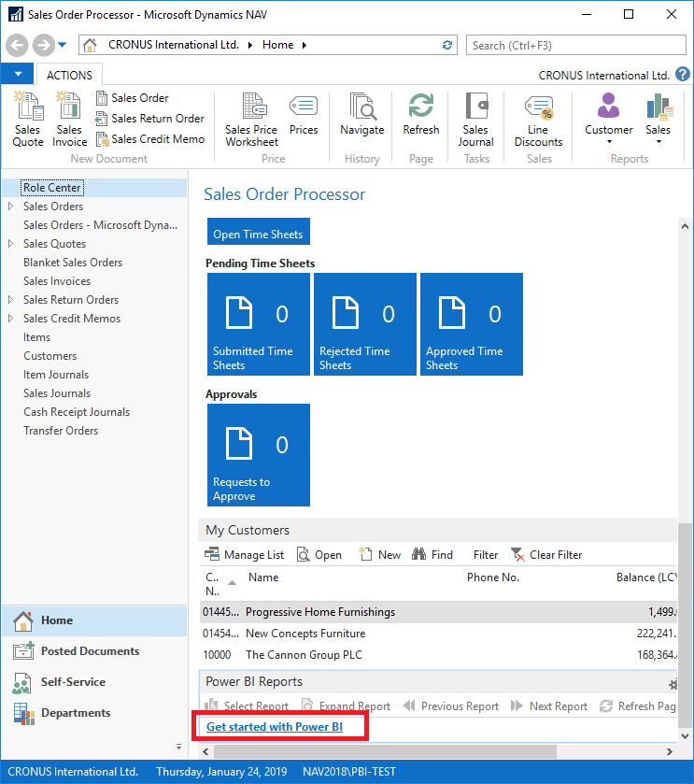Go forward with the navigation arrow
Viewport: 694px width, 784px height.
click(44, 45)
